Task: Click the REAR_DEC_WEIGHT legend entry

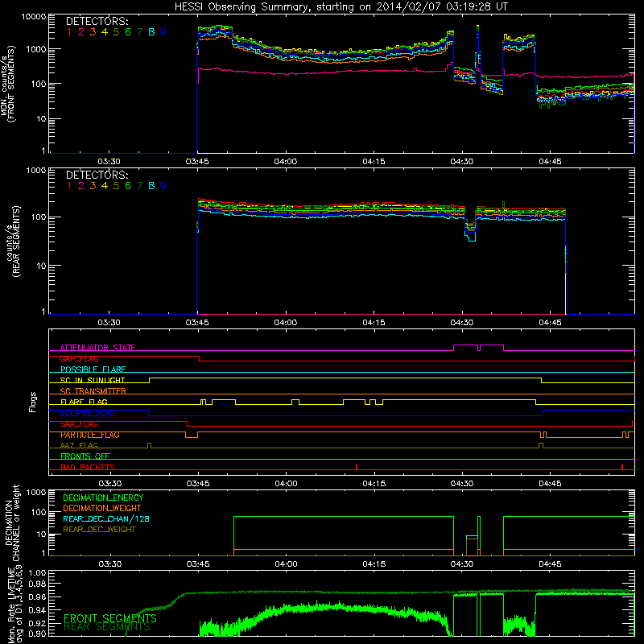Action: (99, 530)
